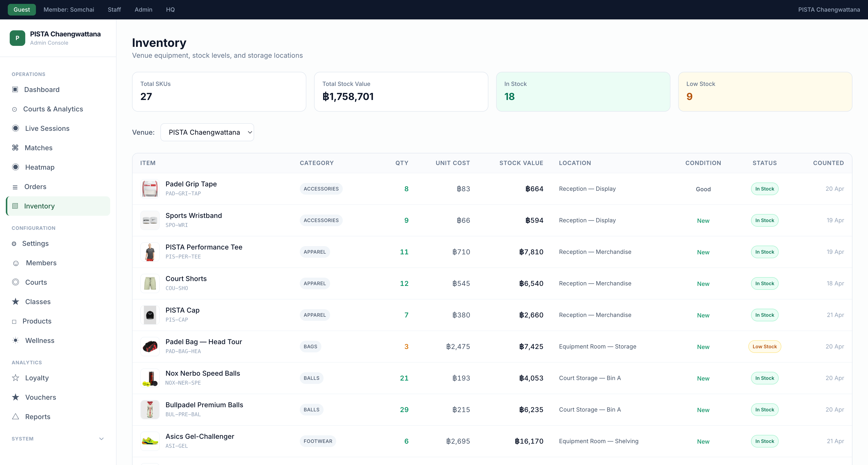Click the Padel Grip Tape thumbnail

point(150,189)
